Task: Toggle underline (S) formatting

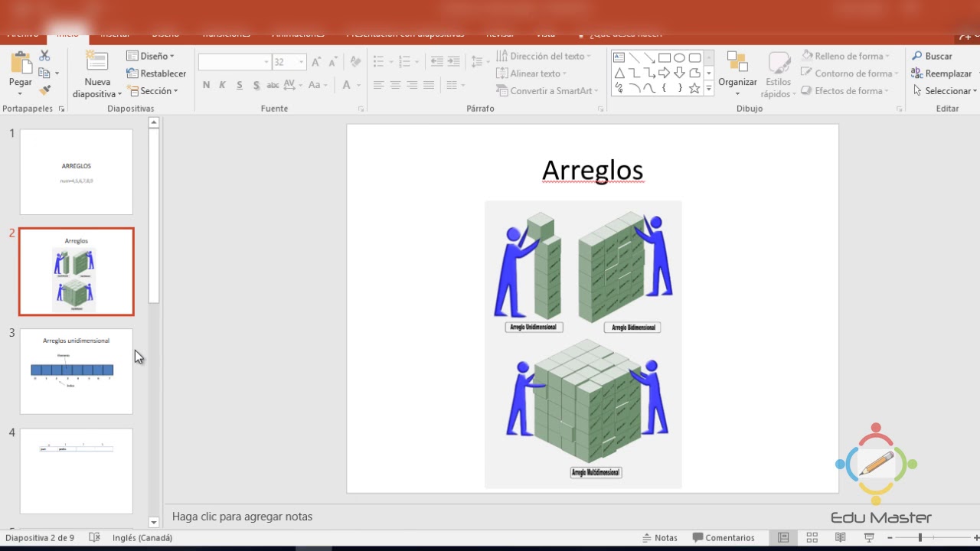Action: coord(240,85)
